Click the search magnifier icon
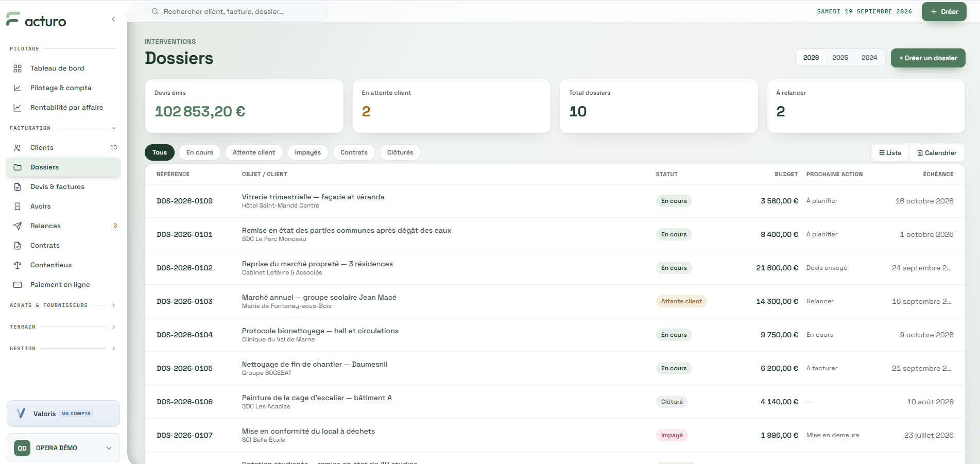This screenshot has height=464, width=980. click(155, 11)
